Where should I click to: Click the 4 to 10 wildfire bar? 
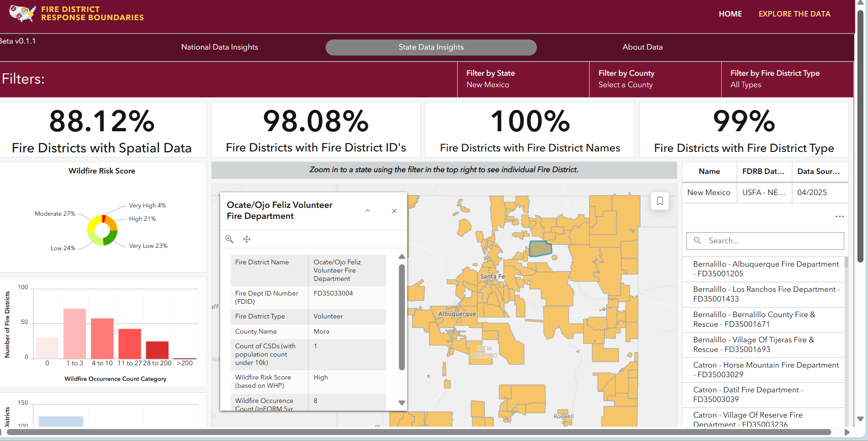[x=102, y=339]
